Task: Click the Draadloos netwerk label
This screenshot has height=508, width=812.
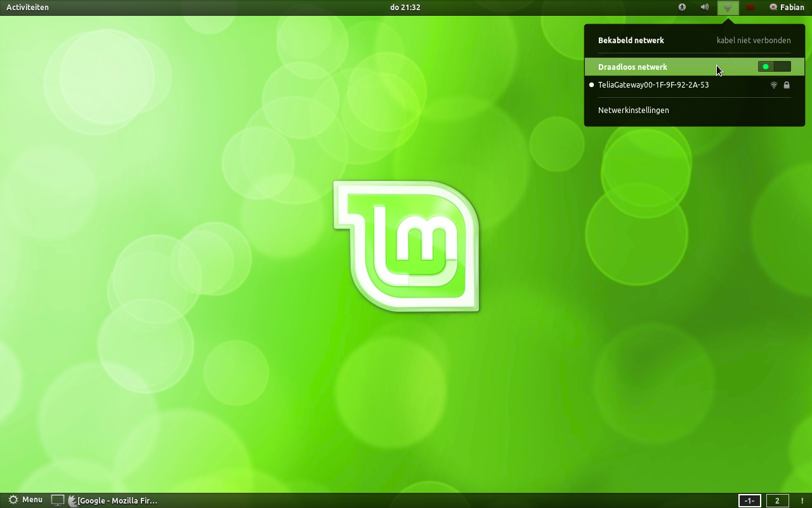Action: pyautogui.click(x=632, y=67)
